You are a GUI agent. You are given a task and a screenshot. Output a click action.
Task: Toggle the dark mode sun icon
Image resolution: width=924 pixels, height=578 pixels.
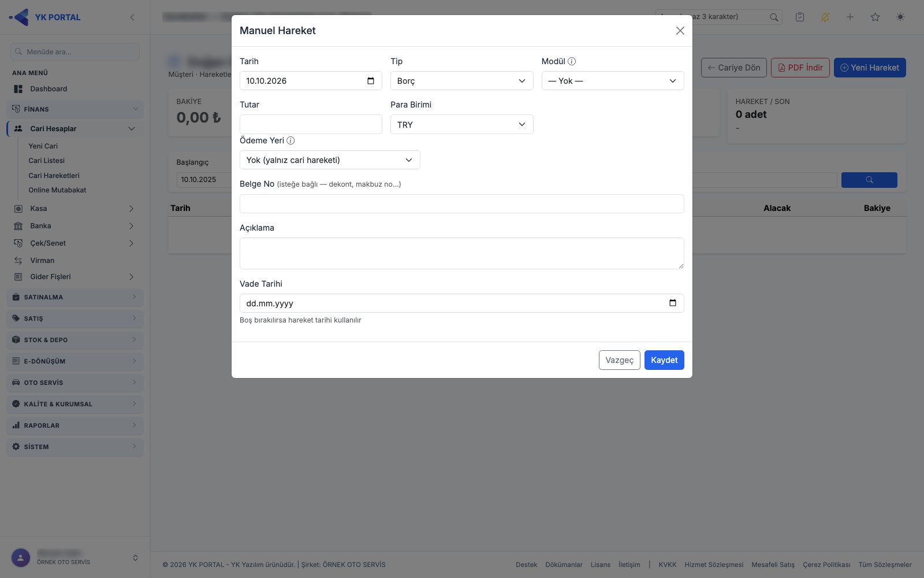coord(900,17)
